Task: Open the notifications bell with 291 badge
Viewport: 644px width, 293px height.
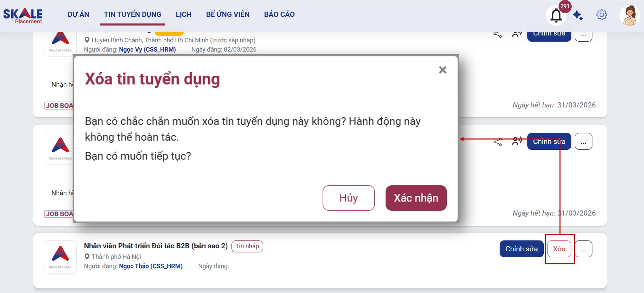Action: (x=556, y=16)
